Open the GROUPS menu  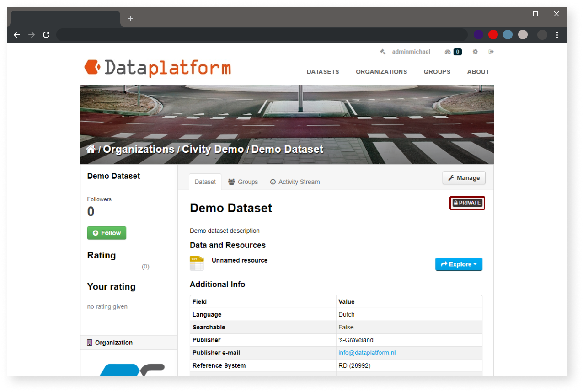pos(437,72)
